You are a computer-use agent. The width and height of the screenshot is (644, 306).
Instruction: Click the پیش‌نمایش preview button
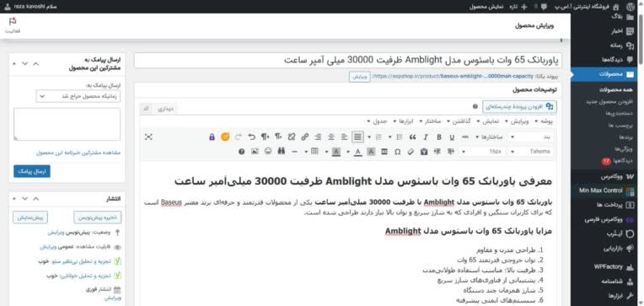[x=30, y=217]
